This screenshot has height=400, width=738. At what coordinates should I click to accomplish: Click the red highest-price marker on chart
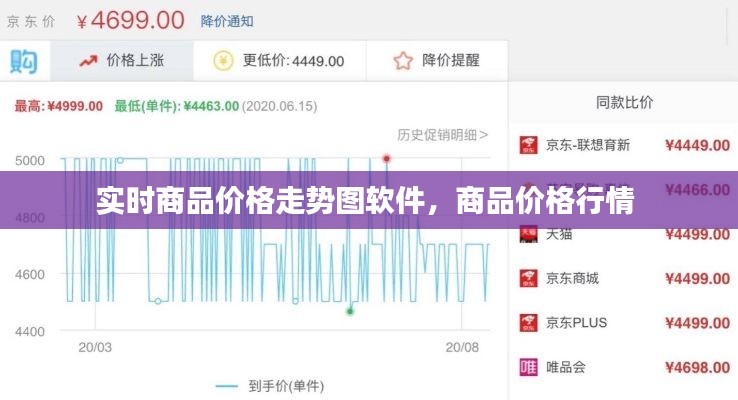pyautogui.click(x=387, y=158)
